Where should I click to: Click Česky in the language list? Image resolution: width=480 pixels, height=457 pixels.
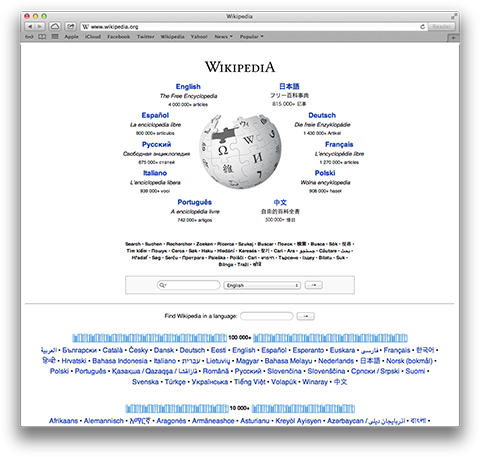(x=138, y=350)
